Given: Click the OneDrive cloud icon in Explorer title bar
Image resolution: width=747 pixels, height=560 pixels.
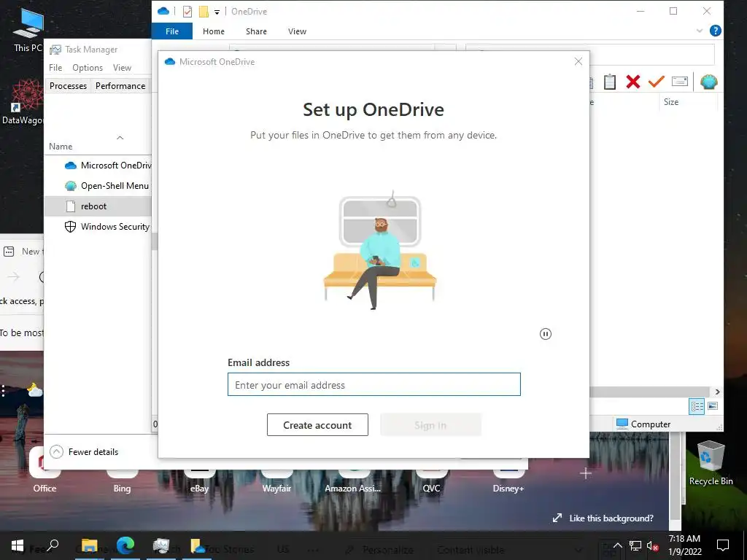Looking at the screenshot, I should [x=163, y=11].
